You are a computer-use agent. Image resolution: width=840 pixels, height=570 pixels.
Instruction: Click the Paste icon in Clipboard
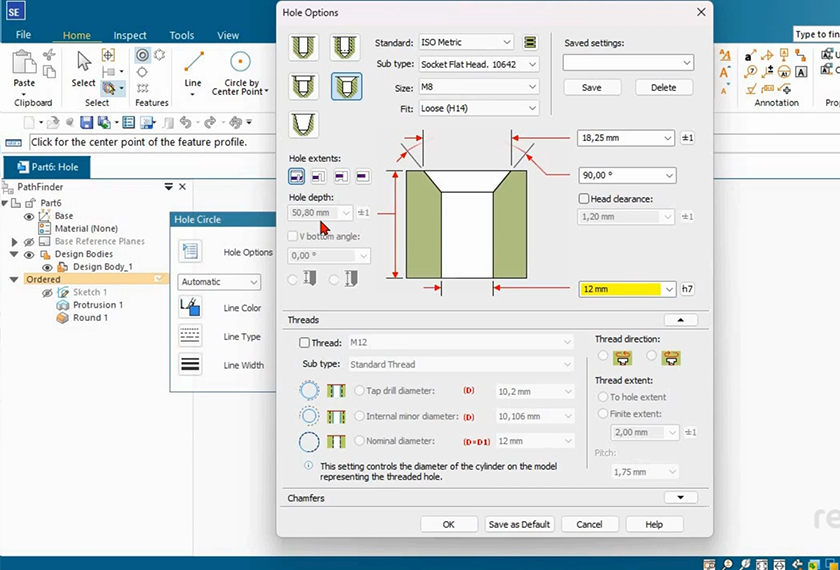click(x=24, y=66)
